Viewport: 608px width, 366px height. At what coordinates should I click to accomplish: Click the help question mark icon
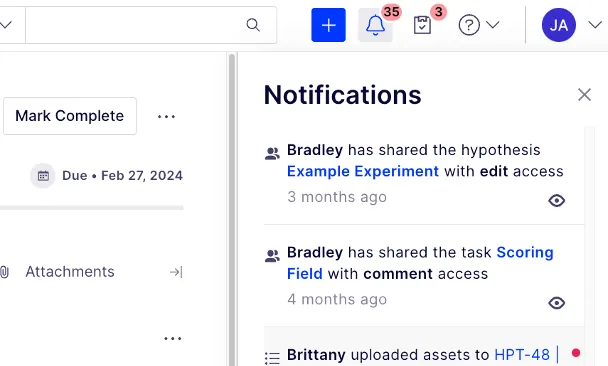[x=469, y=25]
